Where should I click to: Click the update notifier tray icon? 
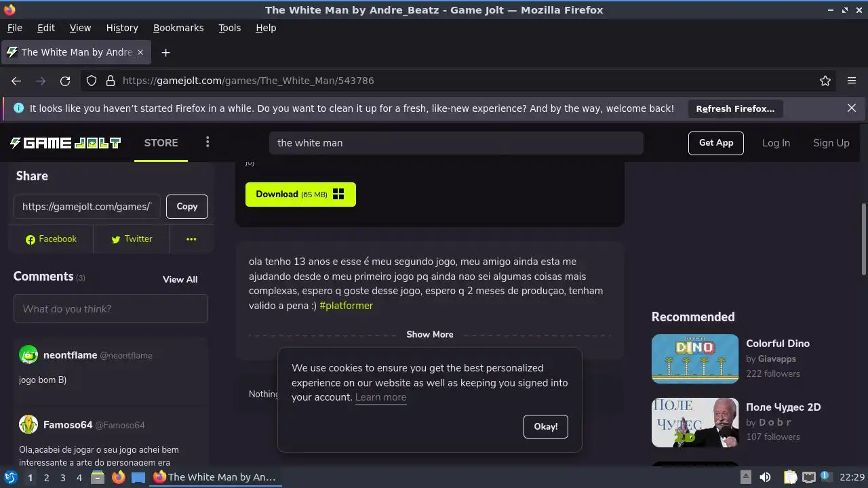(x=825, y=476)
